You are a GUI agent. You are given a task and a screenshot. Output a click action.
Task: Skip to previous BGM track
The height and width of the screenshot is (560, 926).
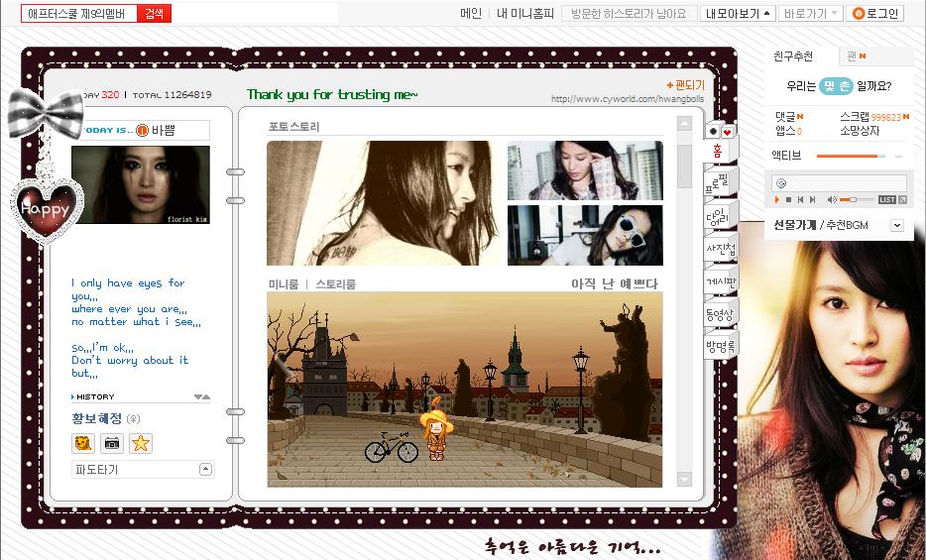pyautogui.click(x=800, y=200)
